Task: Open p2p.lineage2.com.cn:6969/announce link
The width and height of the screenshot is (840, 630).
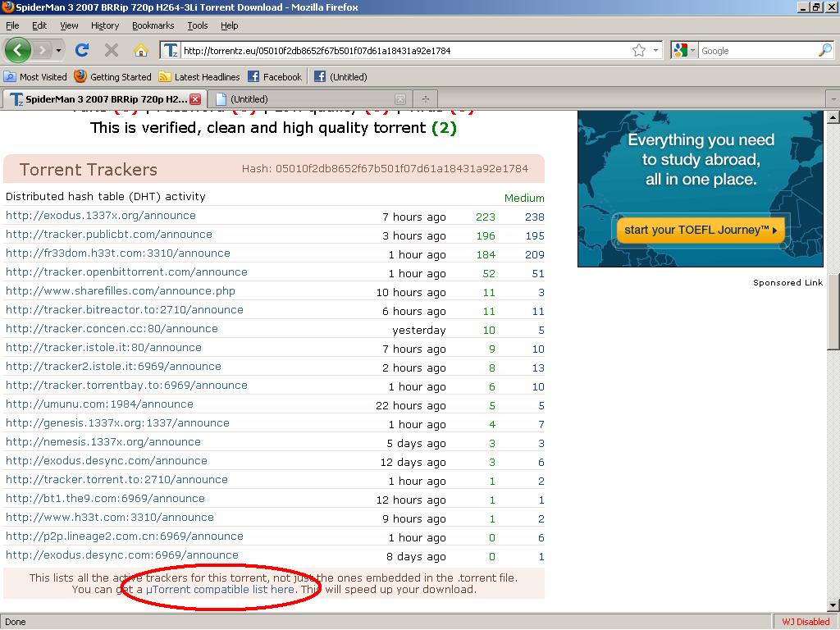Action: click(125, 536)
